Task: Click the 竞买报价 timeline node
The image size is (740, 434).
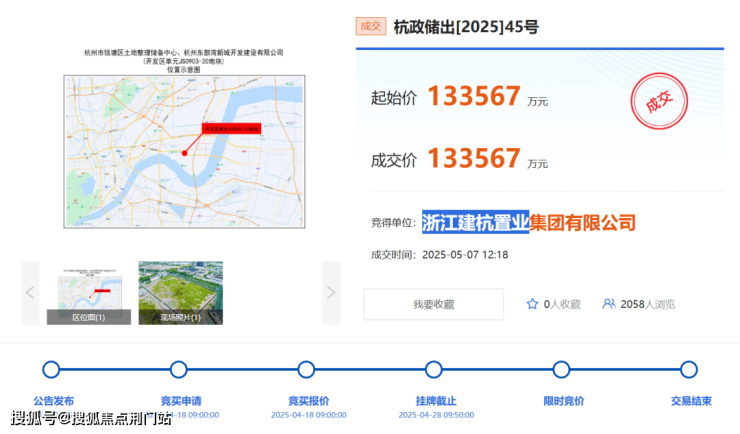Action: (307, 369)
